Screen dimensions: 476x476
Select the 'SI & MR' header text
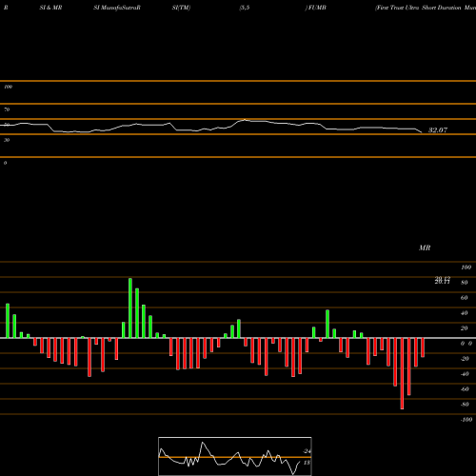pyautogui.click(x=50, y=8)
